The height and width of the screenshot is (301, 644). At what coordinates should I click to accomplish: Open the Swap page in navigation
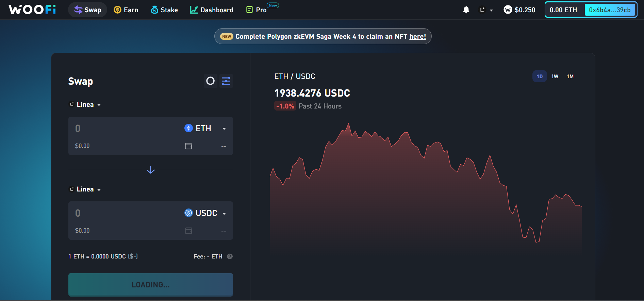(88, 10)
